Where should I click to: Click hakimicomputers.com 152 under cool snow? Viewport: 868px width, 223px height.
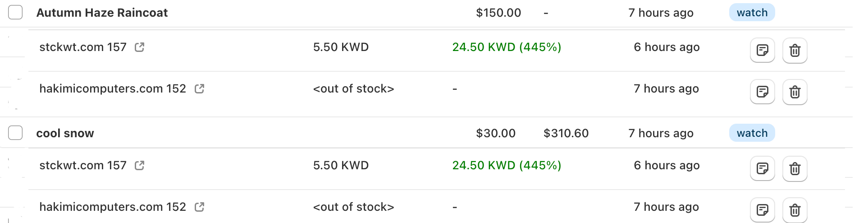point(113,207)
